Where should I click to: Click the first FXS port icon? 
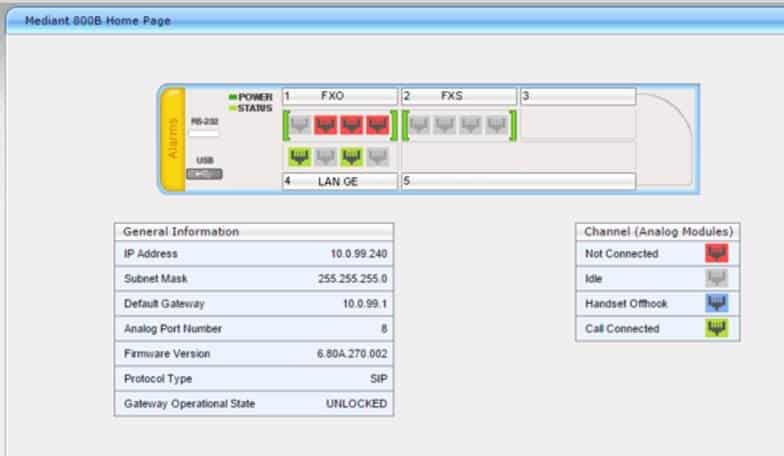pyautogui.click(x=419, y=125)
